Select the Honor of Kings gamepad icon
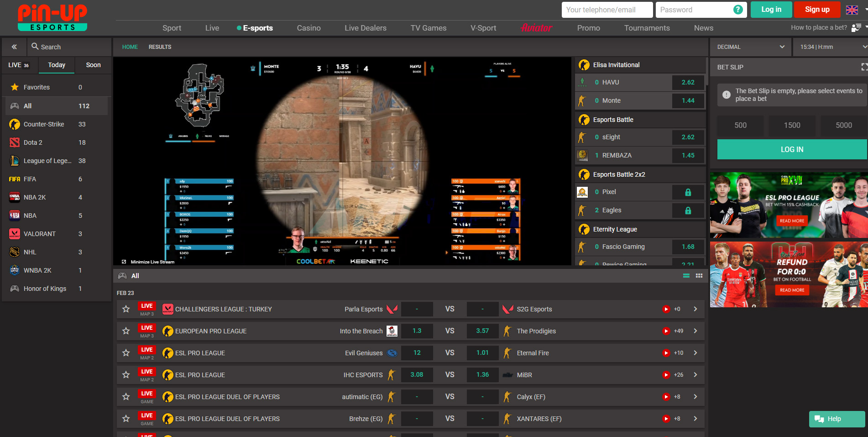Screen dimensions: 868x437 tap(15, 289)
